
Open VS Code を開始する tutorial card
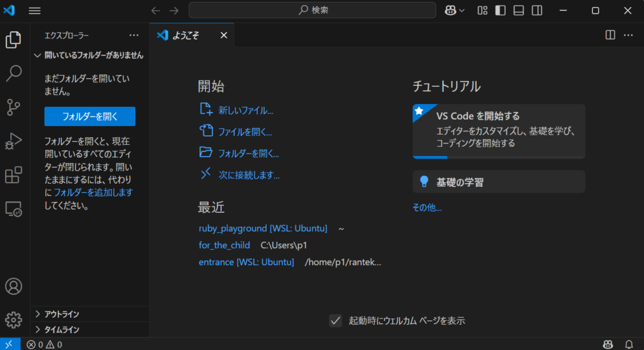click(x=499, y=131)
